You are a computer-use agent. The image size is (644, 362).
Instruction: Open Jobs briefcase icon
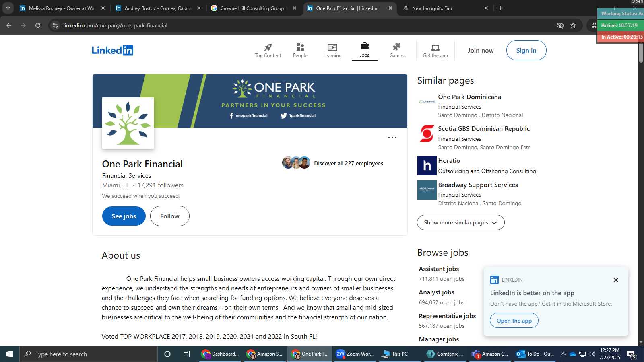click(365, 46)
